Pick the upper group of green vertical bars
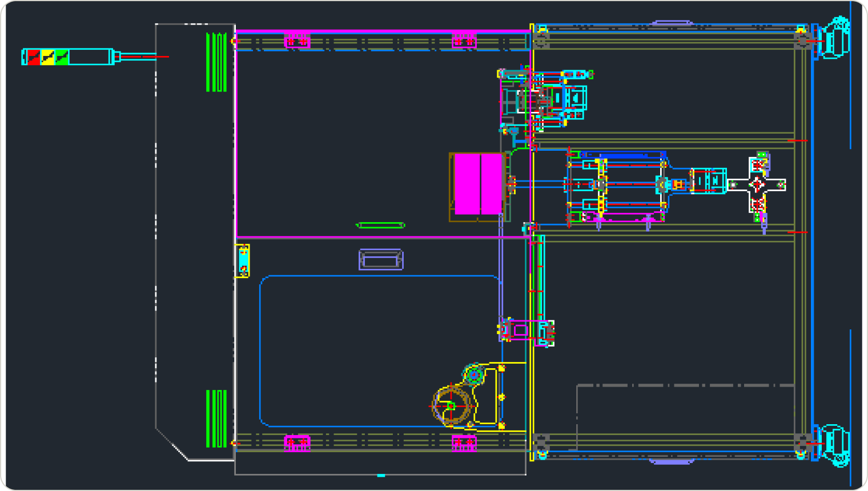Viewport: 868px width, 491px height. coord(216,62)
